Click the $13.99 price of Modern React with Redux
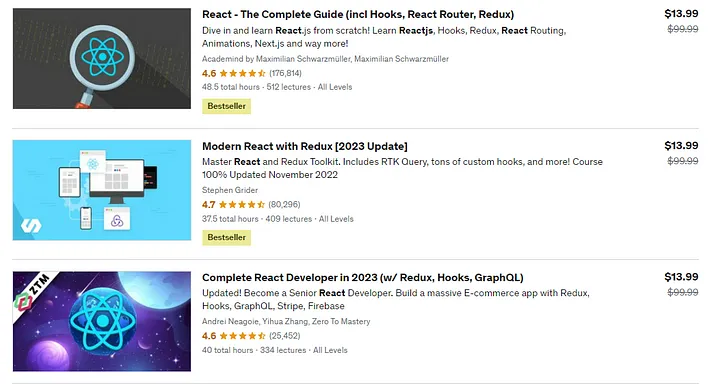The height and width of the screenshot is (390, 720). [681, 146]
